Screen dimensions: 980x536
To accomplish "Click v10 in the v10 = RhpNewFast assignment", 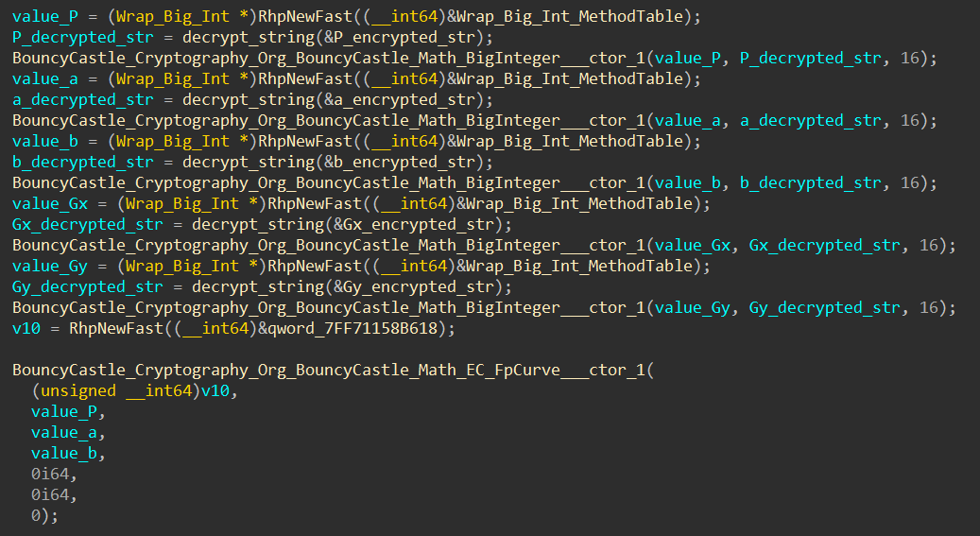I will point(26,328).
